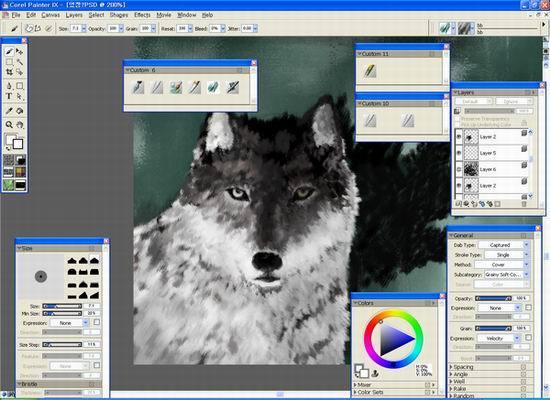Open the paper selector in toolbox
This screenshot has height=400, width=550.
coord(9,160)
